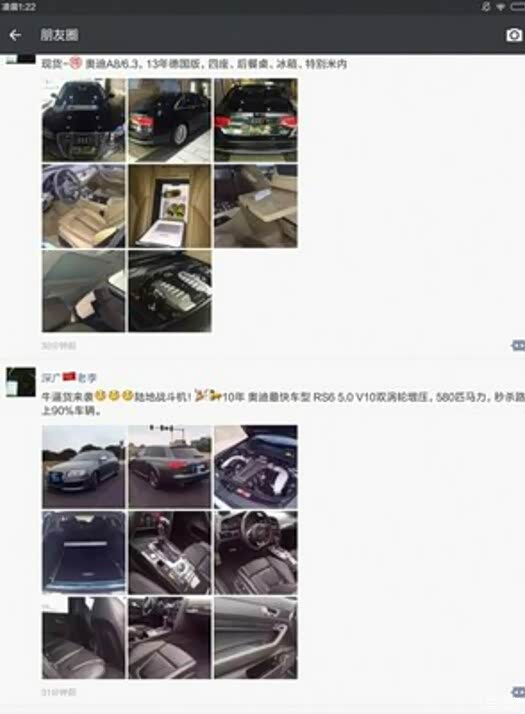
Task: Open the comment button under the Audi A8 post
Action: point(518,346)
